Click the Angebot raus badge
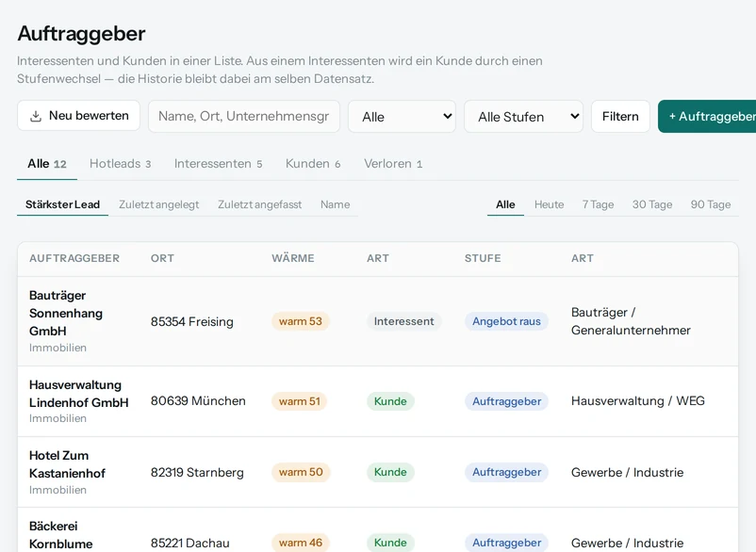The height and width of the screenshot is (552, 756). [506, 321]
